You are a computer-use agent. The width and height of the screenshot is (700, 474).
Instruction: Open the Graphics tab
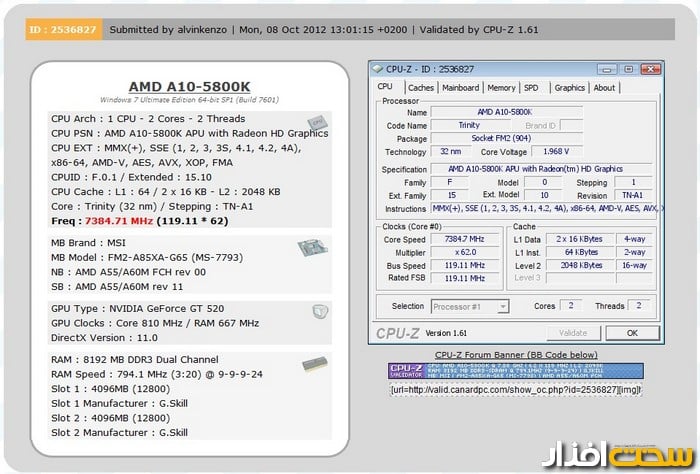570,88
